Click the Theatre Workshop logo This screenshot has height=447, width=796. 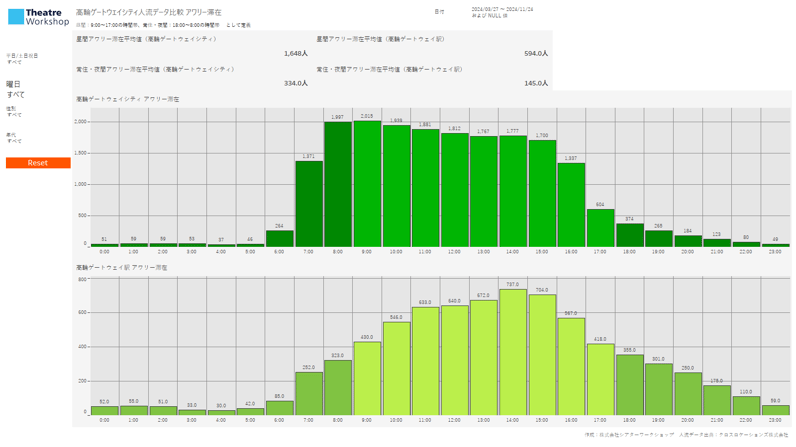tap(38, 17)
